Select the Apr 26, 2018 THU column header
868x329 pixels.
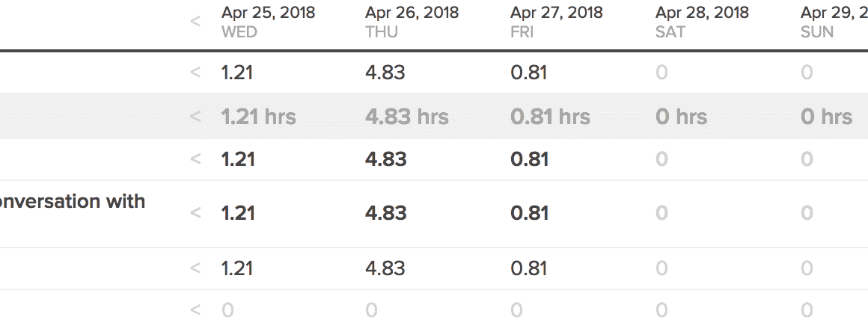click(x=412, y=22)
